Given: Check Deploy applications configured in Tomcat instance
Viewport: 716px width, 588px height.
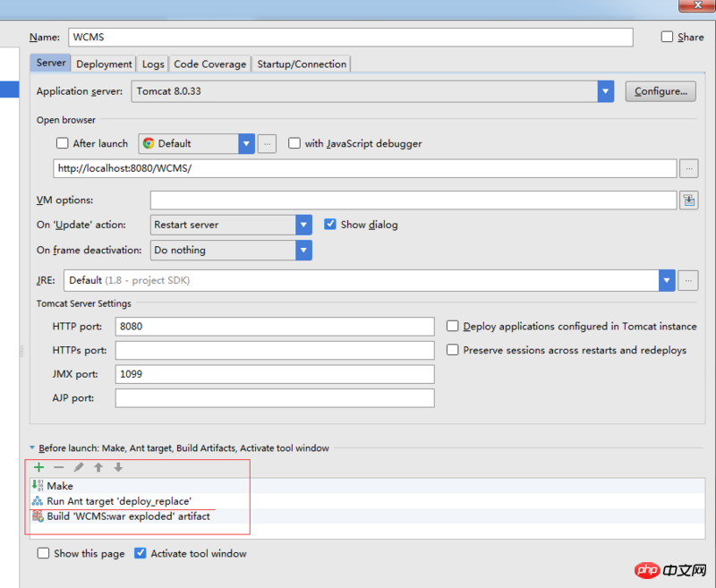Looking at the screenshot, I should click(x=453, y=326).
